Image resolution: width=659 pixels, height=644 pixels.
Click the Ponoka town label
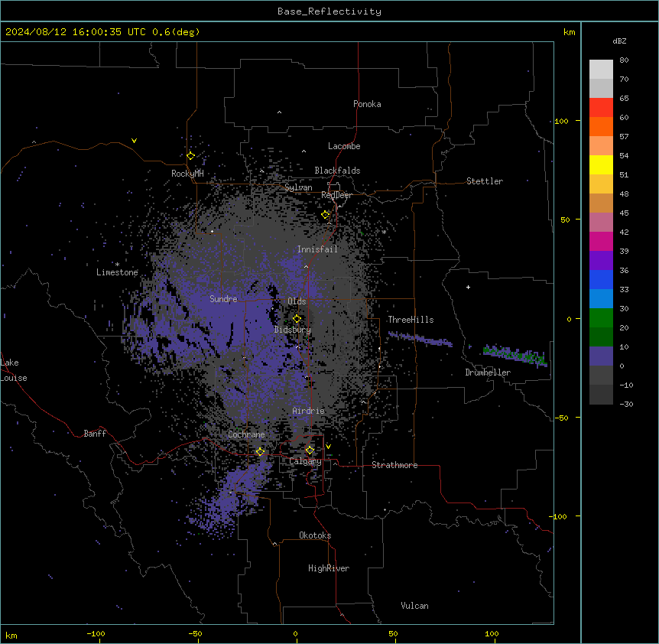coord(367,104)
